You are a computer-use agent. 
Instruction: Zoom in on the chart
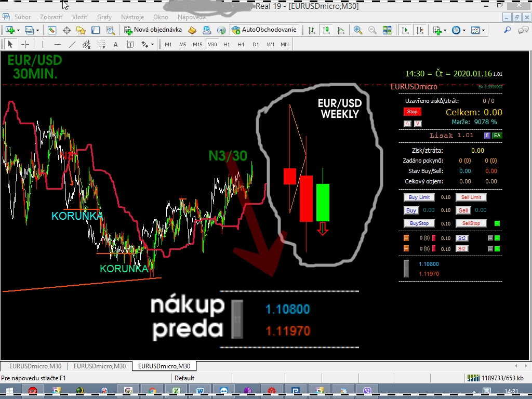(357, 30)
